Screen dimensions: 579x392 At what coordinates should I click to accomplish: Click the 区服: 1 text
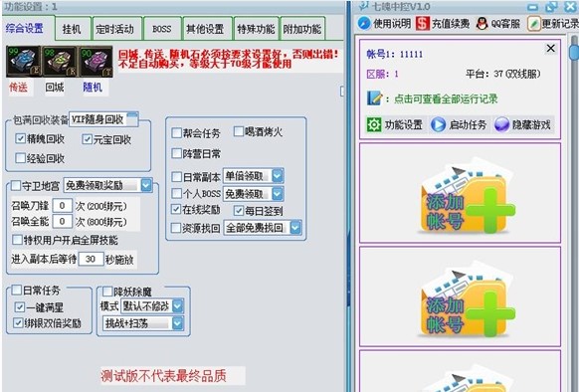pyautogui.click(x=383, y=74)
